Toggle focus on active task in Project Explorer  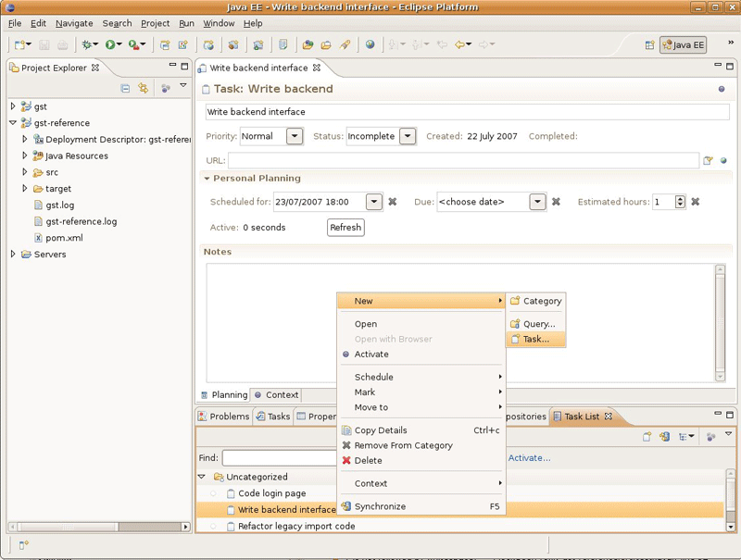[166, 88]
